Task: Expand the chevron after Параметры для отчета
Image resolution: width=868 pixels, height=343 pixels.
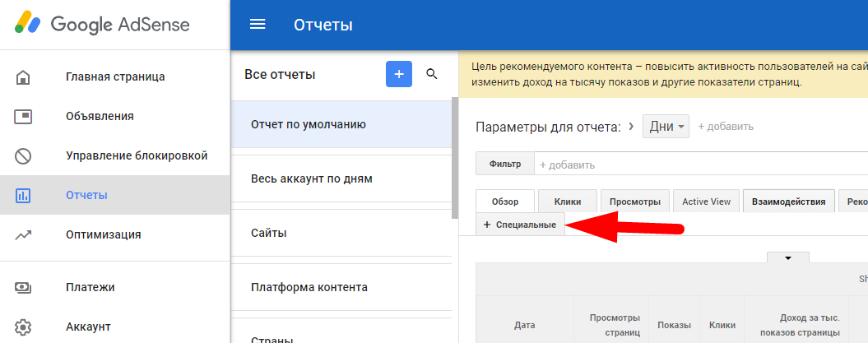Action: click(630, 126)
